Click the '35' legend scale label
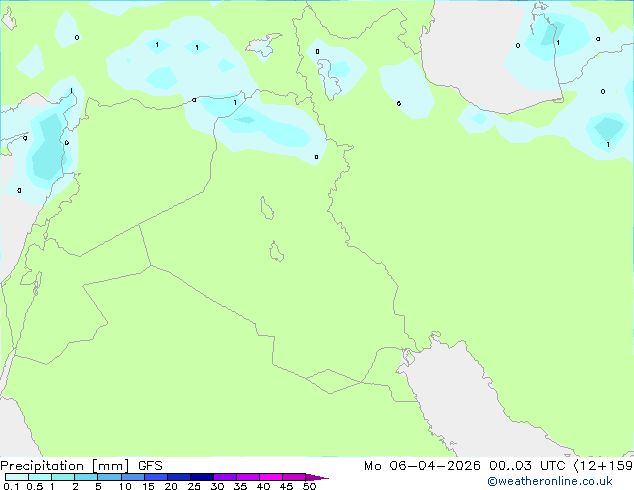 point(240,486)
